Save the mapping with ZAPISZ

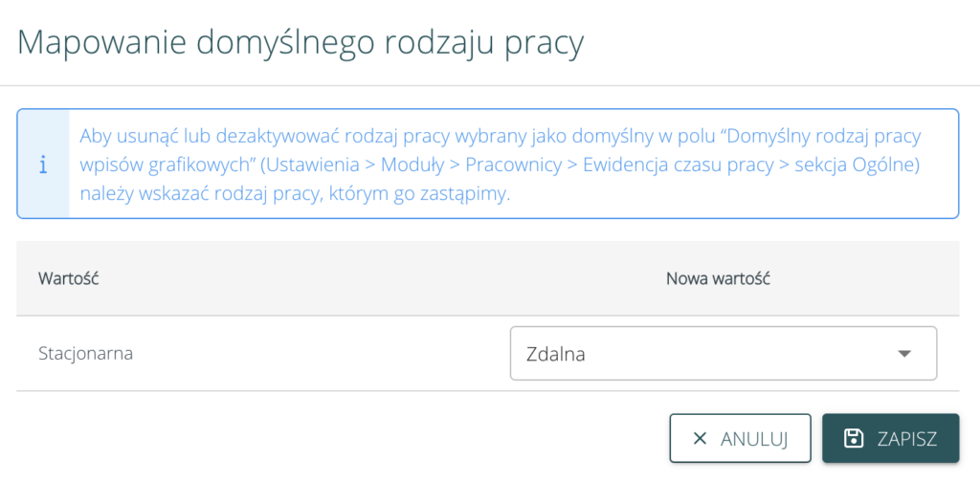tap(890, 439)
